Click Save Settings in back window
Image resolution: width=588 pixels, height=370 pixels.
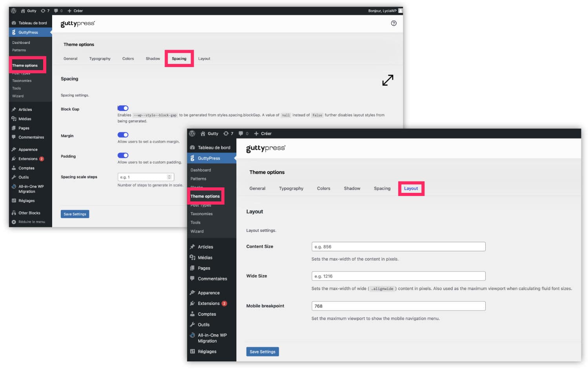75,214
